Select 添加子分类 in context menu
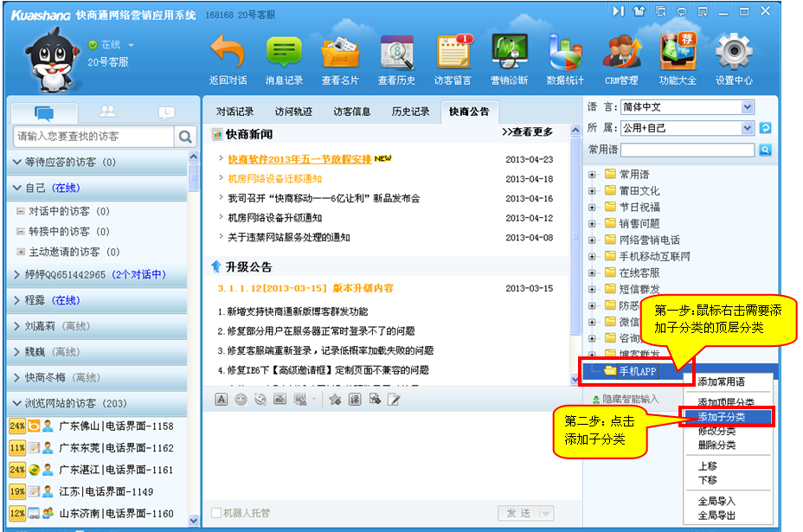 click(722, 417)
